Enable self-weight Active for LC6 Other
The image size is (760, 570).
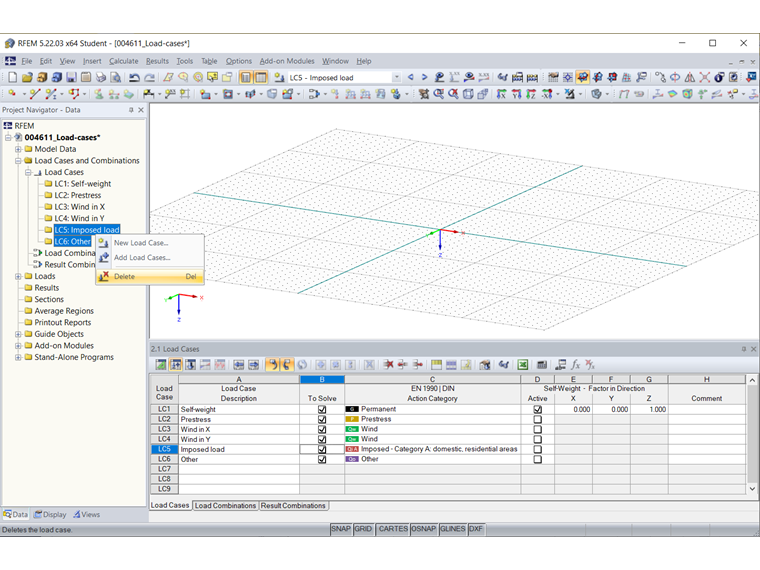coord(538,459)
